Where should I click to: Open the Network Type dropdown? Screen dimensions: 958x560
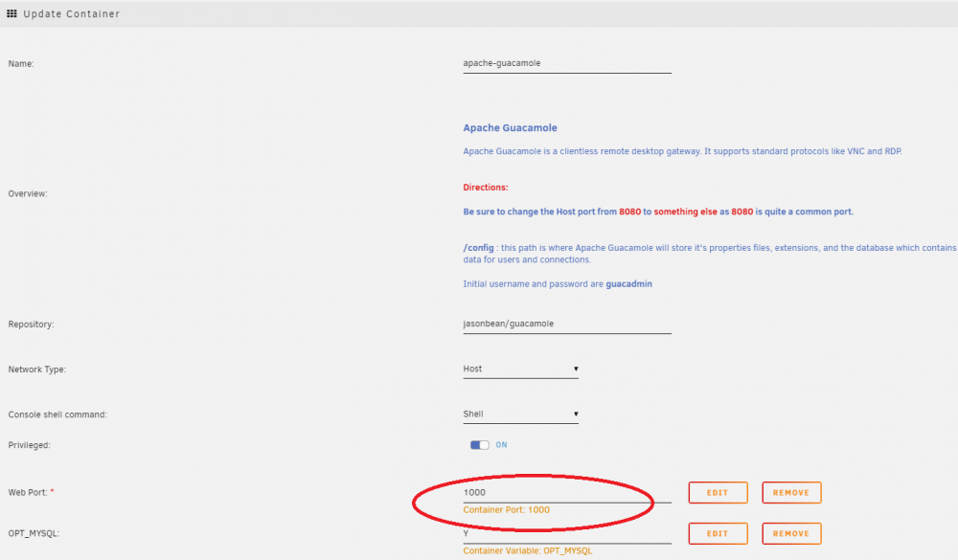coord(520,369)
